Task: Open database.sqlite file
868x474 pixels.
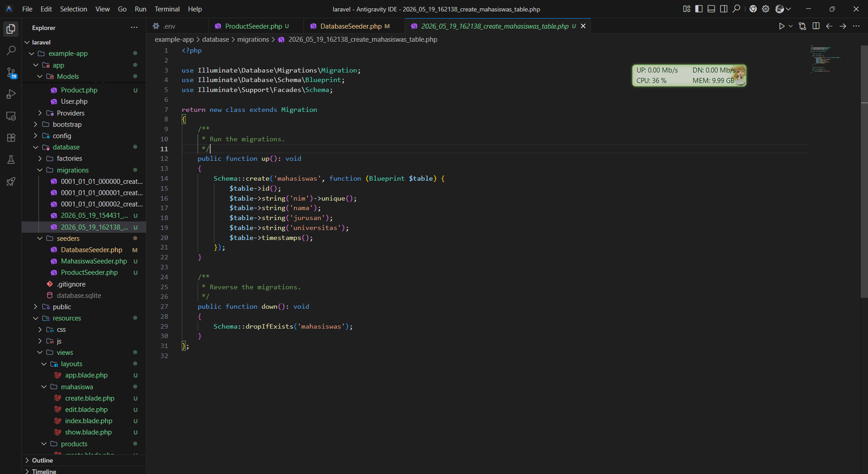Action: point(84,295)
